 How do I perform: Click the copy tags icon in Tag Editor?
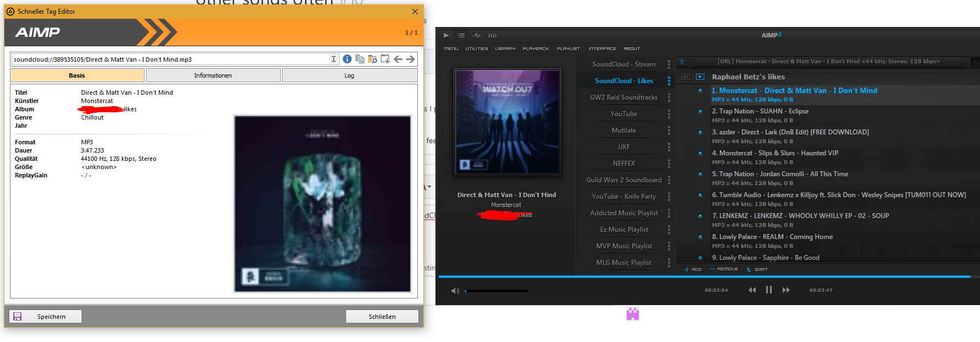pos(360,59)
